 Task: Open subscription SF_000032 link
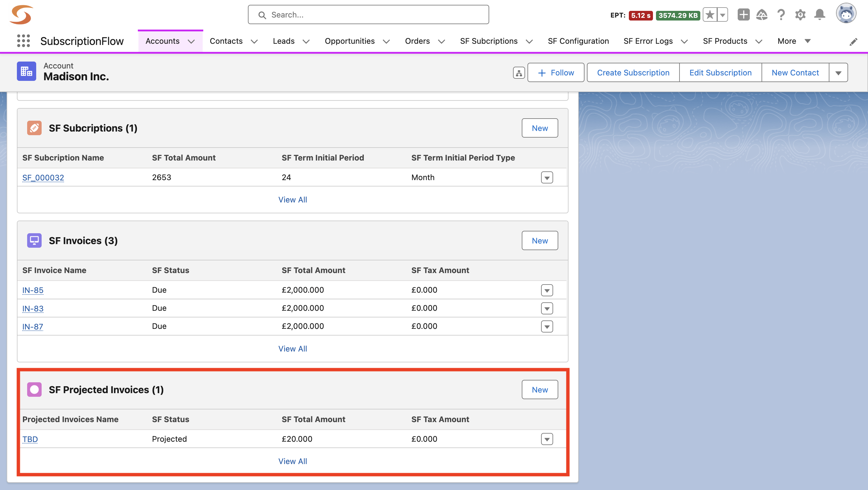(43, 178)
